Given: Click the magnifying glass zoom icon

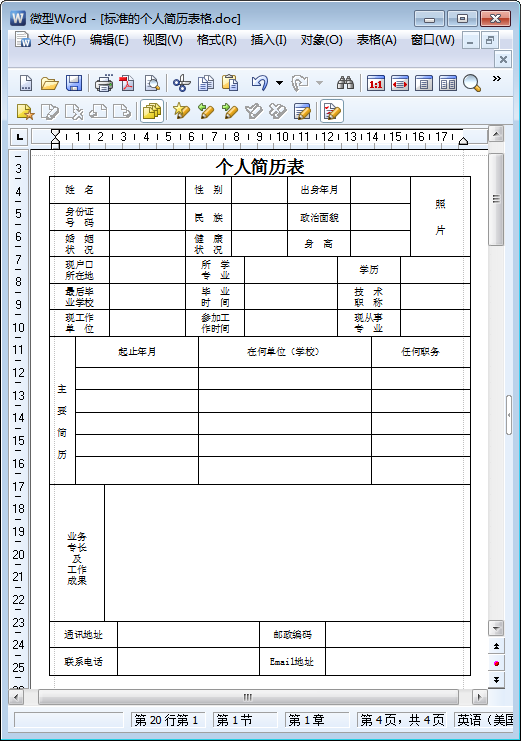Looking at the screenshot, I should point(472,83).
